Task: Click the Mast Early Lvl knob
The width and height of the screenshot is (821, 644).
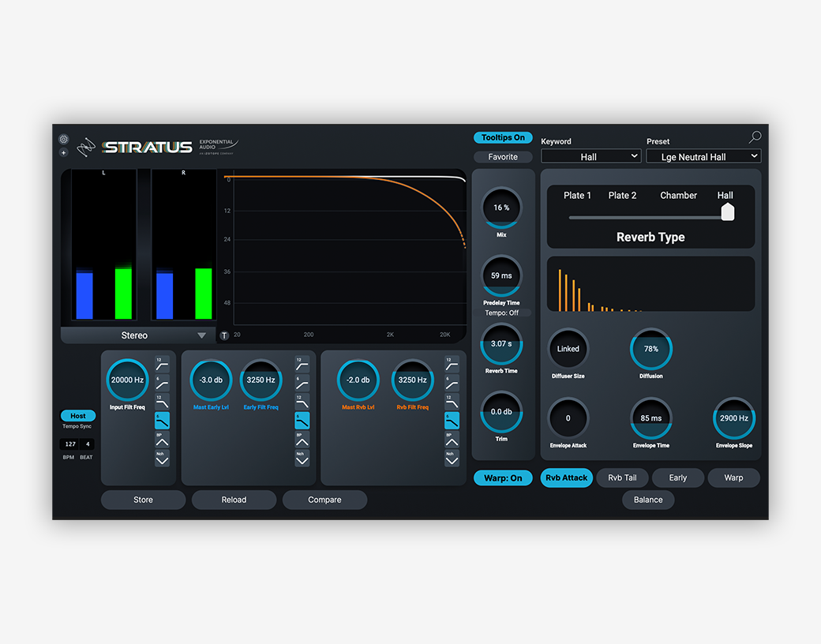Action: coord(211,380)
